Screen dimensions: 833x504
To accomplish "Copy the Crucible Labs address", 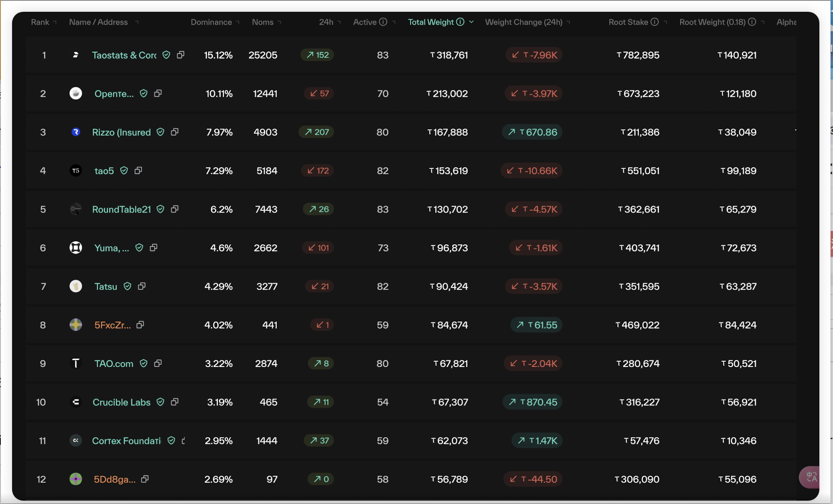I will click(x=175, y=402).
